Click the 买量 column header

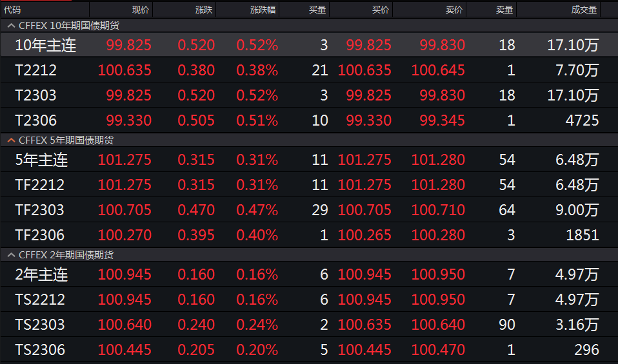(317, 10)
